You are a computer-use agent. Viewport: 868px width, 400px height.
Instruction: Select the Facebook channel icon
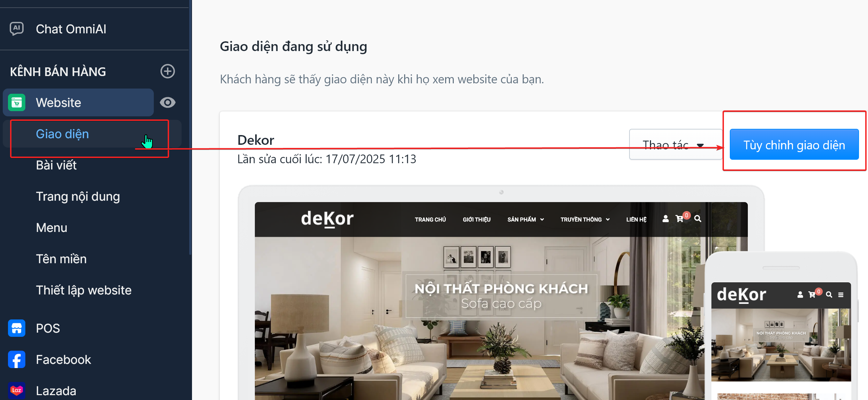coord(17,359)
